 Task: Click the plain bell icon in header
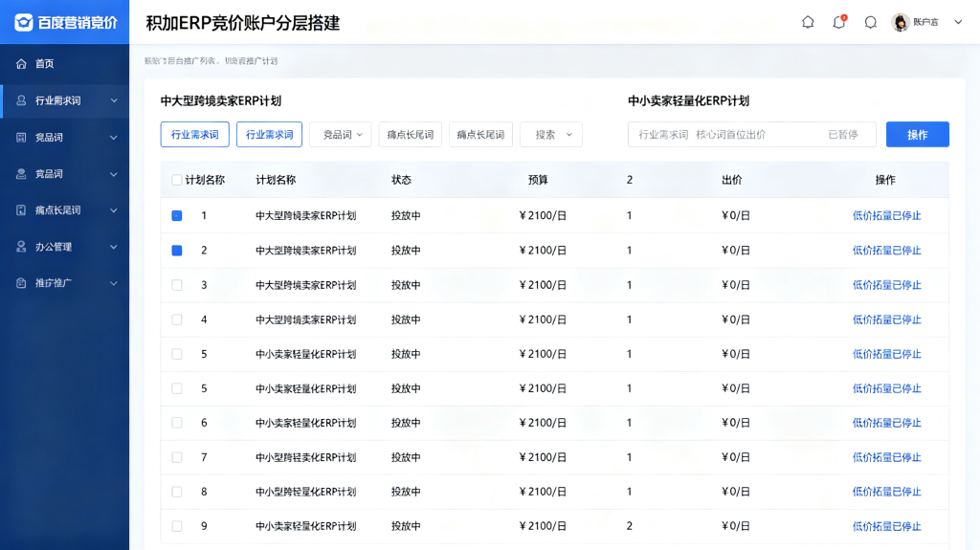[x=808, y=23]
